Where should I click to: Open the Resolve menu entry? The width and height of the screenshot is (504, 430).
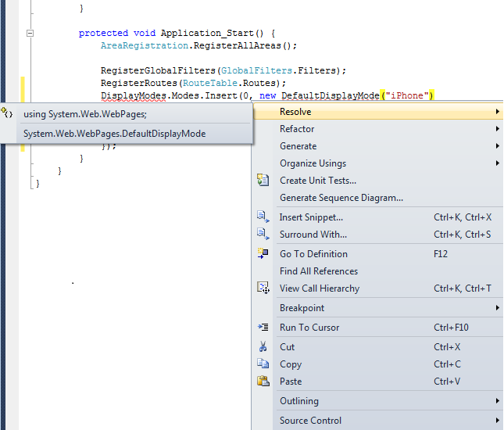[x=378, y=112]
